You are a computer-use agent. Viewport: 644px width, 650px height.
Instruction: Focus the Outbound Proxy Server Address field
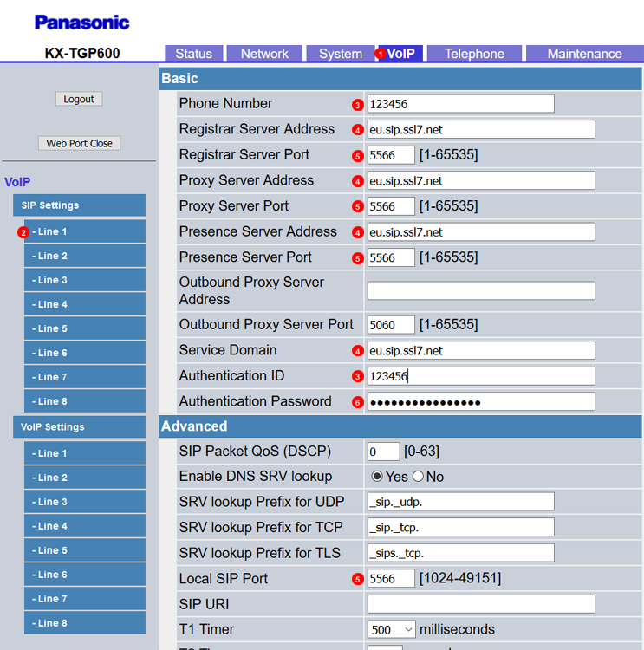point(481,290)
